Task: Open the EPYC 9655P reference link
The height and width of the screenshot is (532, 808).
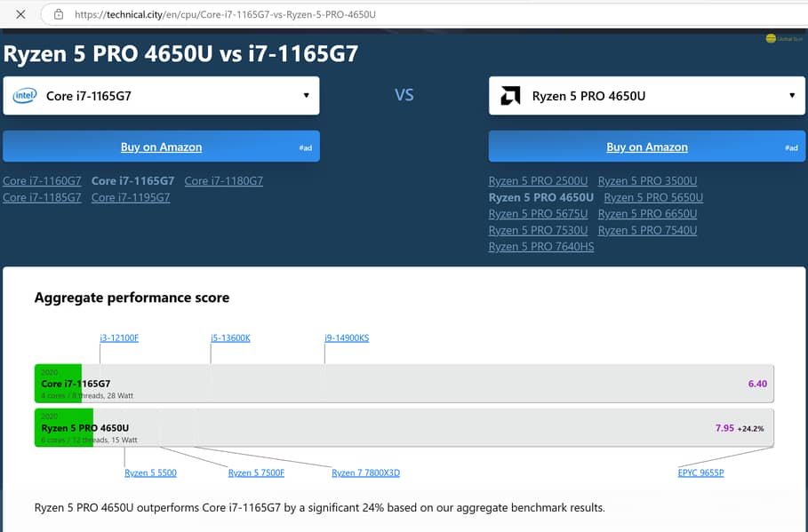Action: click(x=700, y=473)
